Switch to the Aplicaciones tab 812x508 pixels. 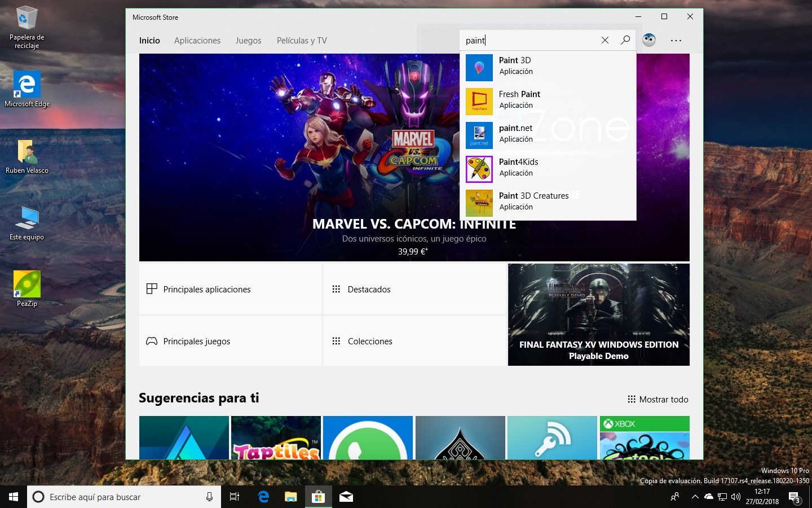coord(197,41)
